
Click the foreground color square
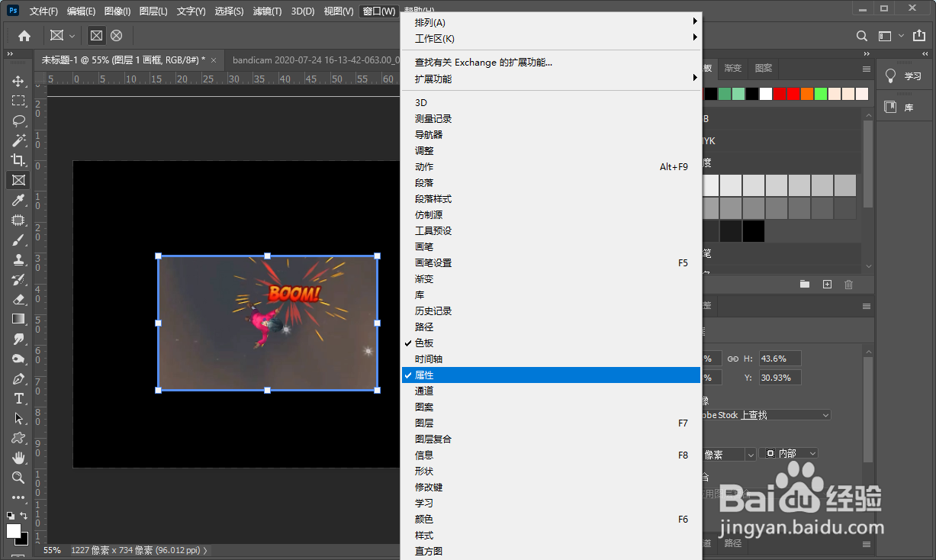14,530
